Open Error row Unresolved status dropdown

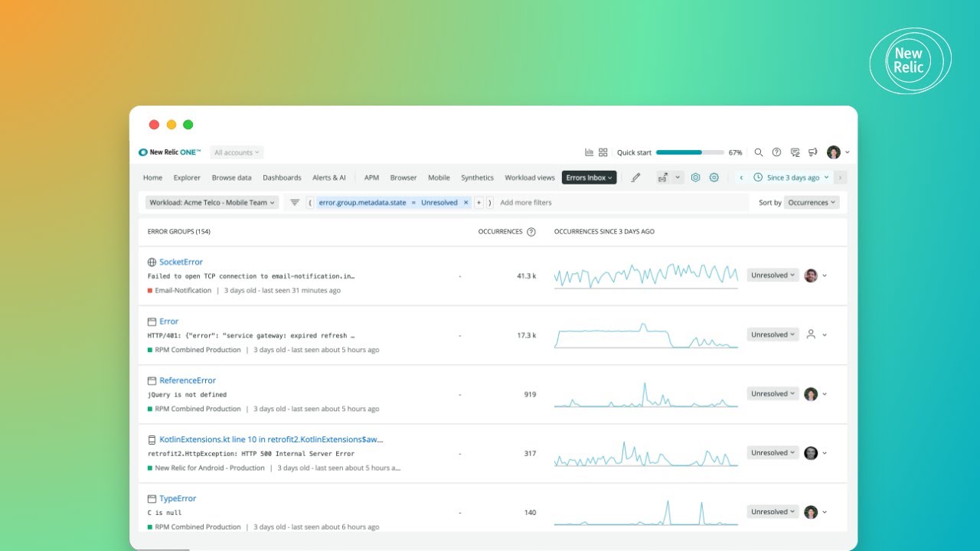[773, 334]
